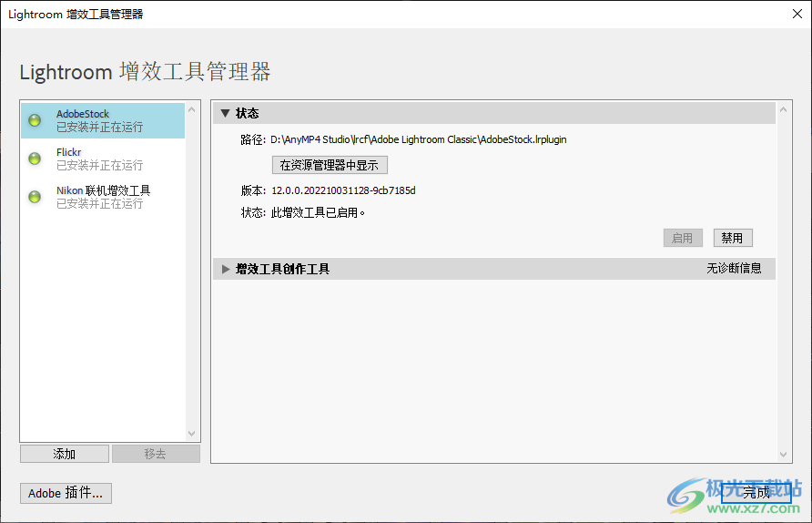Click the details panel scroll down arrow

point(783,455)
